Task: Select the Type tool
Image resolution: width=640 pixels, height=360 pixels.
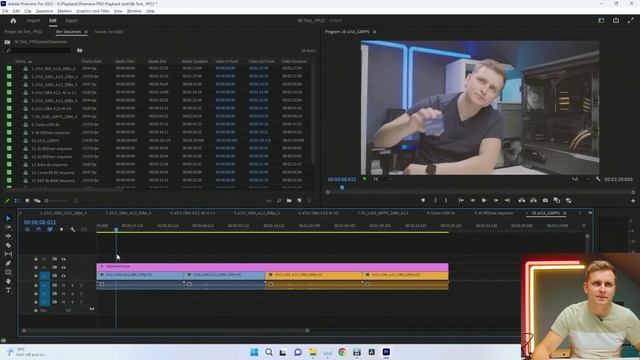Action: (8, 290)
